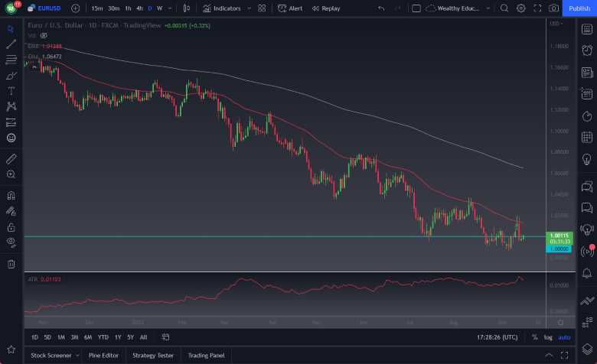The image size is (597, 364).
Task: Remove drawings with the trash icon
Action: 11,264
